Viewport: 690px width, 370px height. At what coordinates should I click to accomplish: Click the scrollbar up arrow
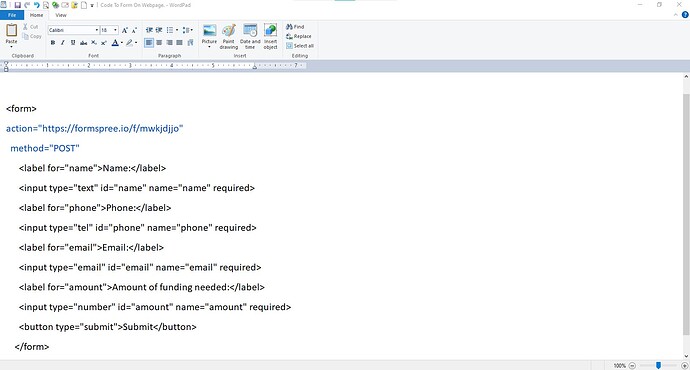(x=686, y=77)
